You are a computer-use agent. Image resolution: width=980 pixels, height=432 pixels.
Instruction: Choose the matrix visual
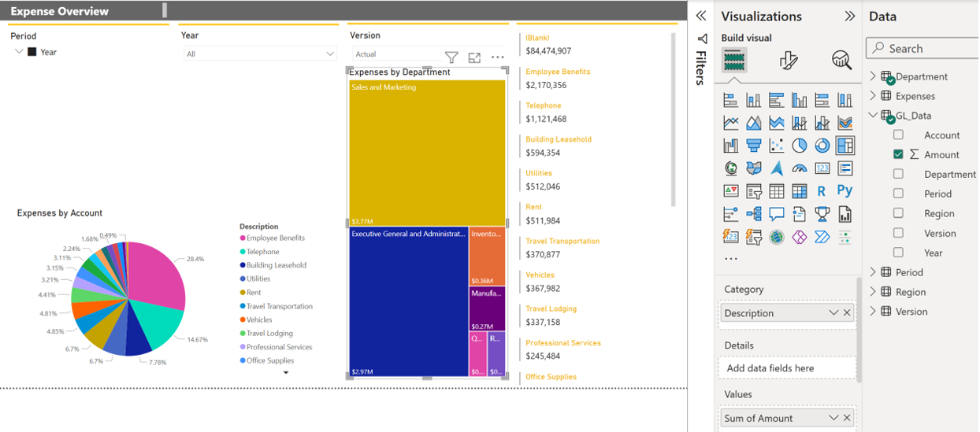[x=799, y=191]
